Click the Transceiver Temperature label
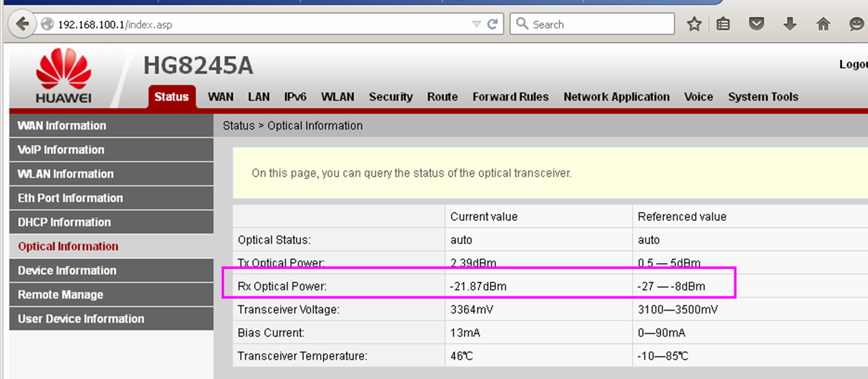The width and height of the screenshot is (868, 379). pos(302,356)
